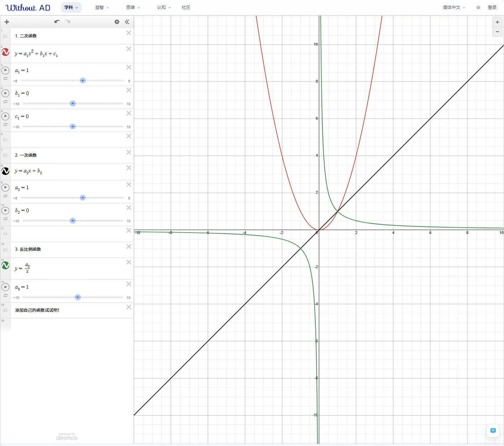Play the a₃ slider animation
This screenshot has width=504, height=446.
tap(5, 287)
